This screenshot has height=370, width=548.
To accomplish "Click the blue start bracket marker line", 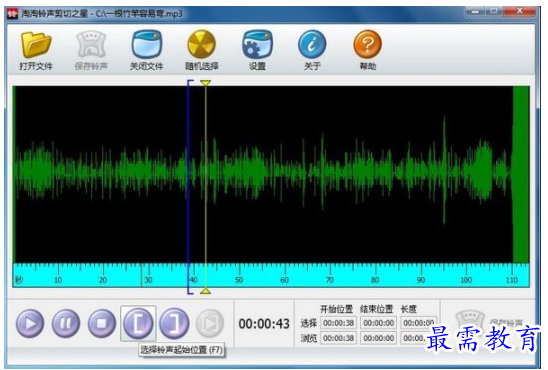I will coord(188,187).
